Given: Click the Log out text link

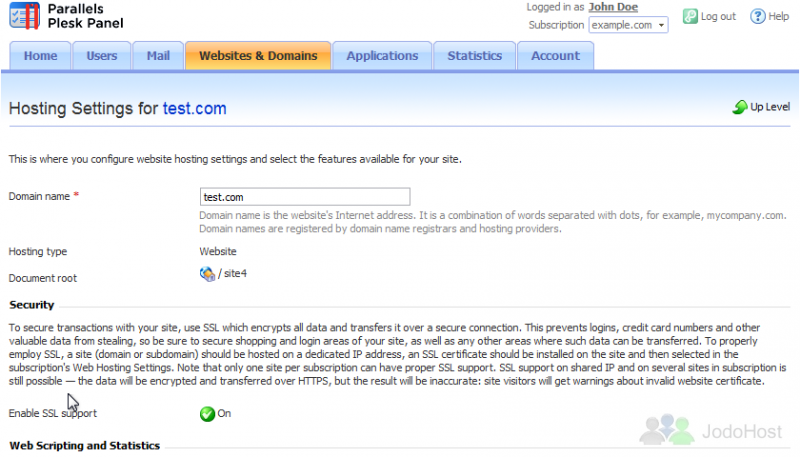Looking at the screenshot, I should click(718, 16).
